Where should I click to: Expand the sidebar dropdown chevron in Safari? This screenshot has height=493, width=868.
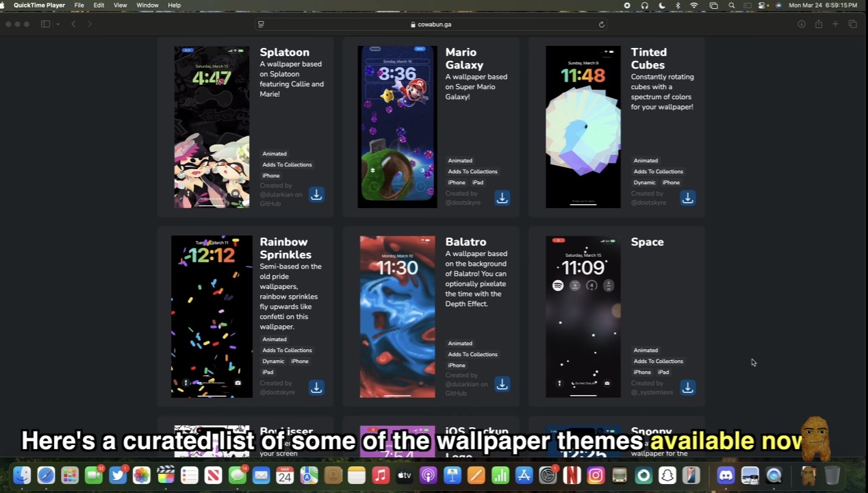[x=58, y=24]
